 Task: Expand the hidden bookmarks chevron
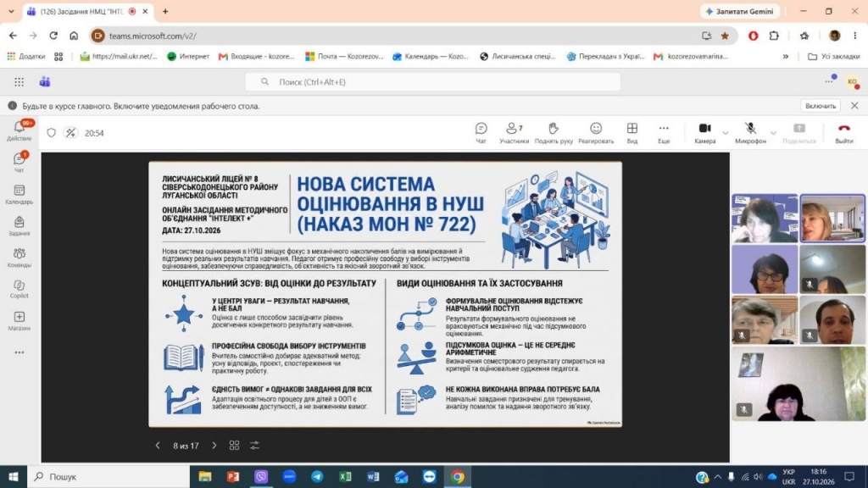click(x=786, y=57)
